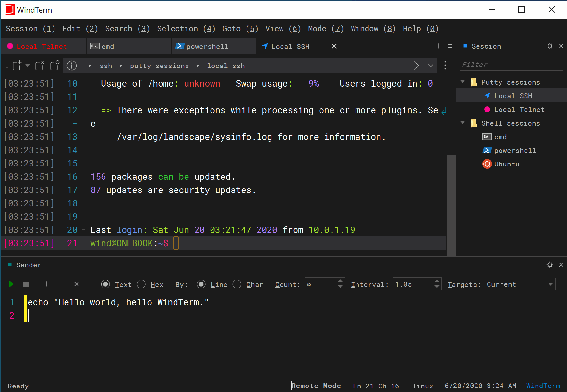
Task: Open the tab list menu icon
Action: coord(450,46)
